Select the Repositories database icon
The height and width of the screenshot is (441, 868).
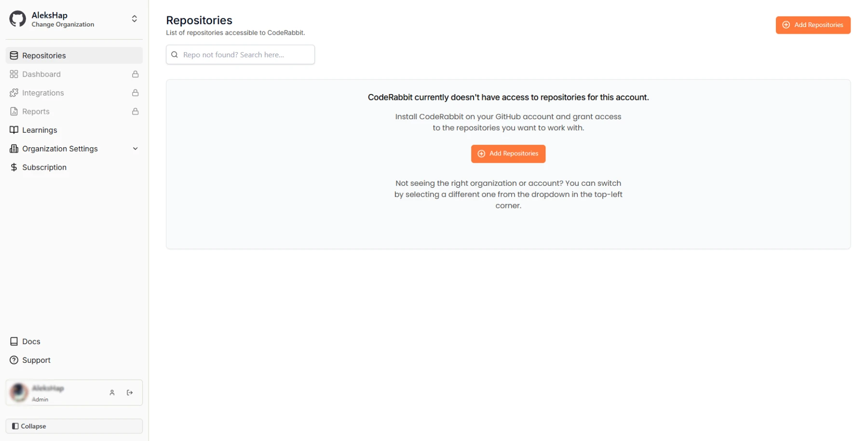tap(13, 55)
